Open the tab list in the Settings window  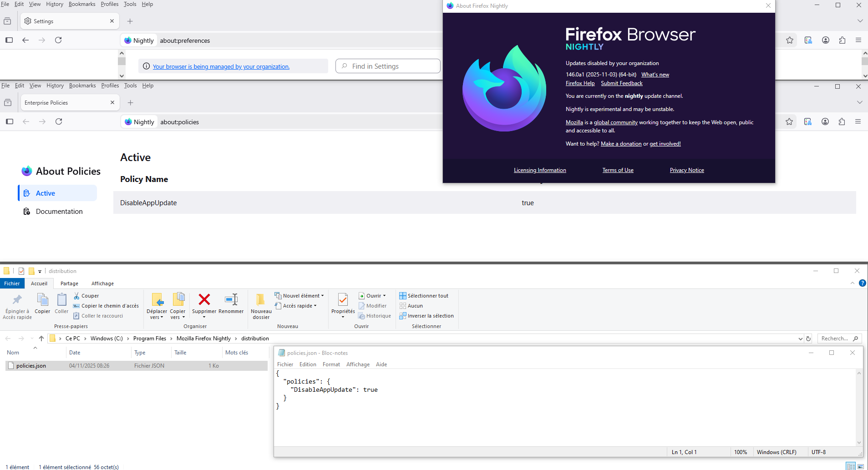[x=860, y=21]
